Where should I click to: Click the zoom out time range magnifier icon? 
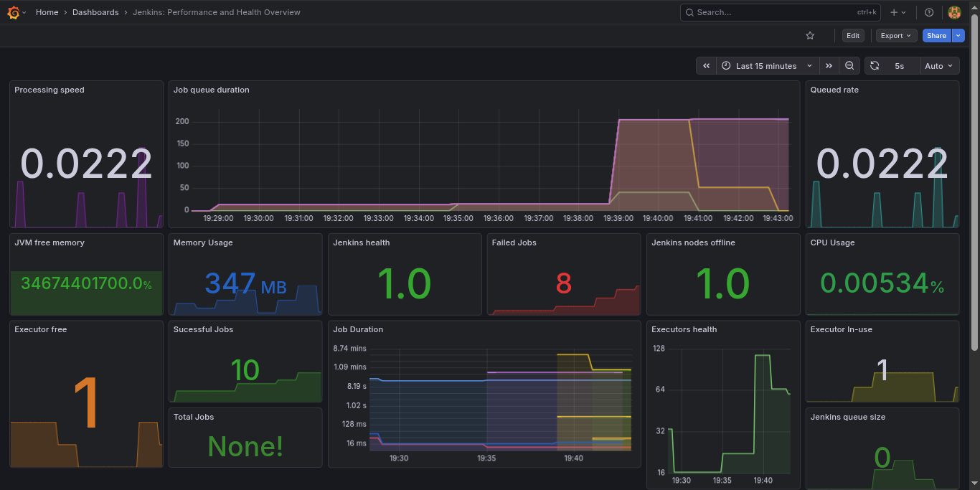(x=849, y=65)
